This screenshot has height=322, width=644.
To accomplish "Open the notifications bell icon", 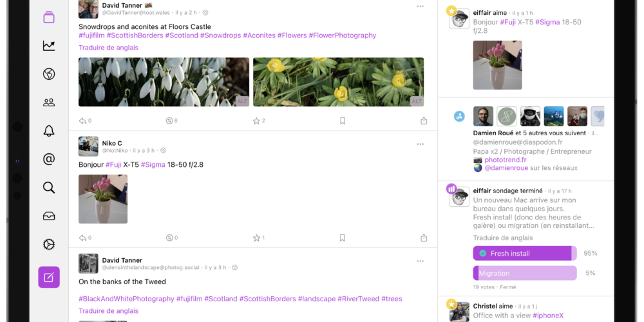I will tap(49, 131).
